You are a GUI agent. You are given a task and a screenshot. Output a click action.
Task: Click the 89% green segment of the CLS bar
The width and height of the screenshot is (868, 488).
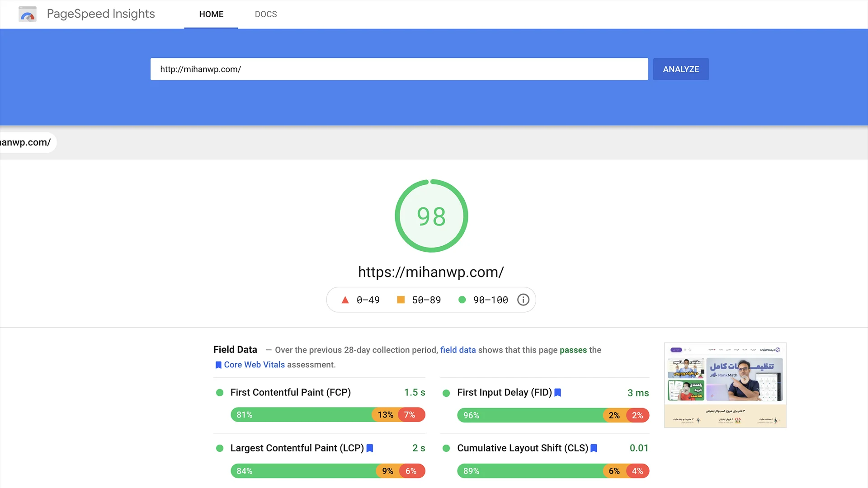530,471
